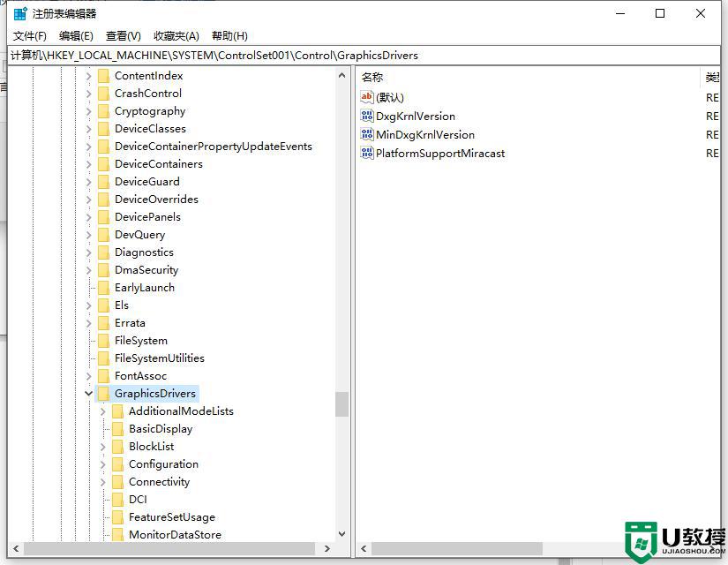Image resolution: width=728 pixels, height=565 pixels.
Task: Select the FileSystemUtilities tree item
Action: coord(159,358)
